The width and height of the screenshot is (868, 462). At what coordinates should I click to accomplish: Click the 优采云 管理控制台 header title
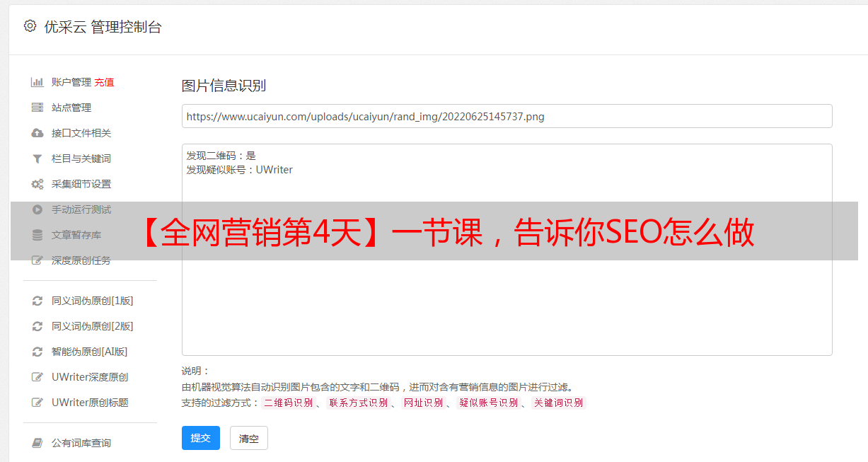(x=103, y=27)
